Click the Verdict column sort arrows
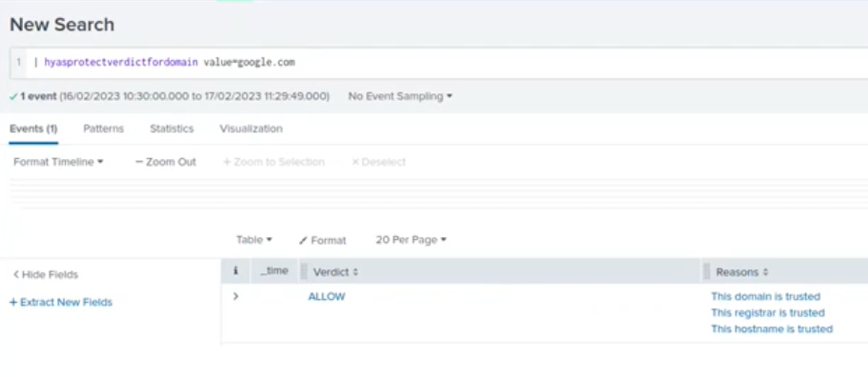Image resolution: width=868 pixels, height=377 pixels. click(355, 272)
